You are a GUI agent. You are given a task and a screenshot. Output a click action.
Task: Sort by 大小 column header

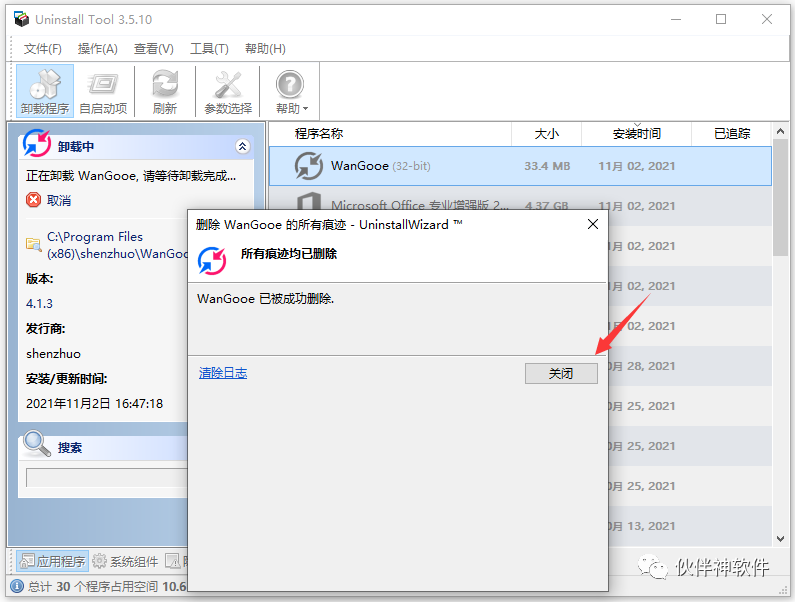click(x=547, y=134)
